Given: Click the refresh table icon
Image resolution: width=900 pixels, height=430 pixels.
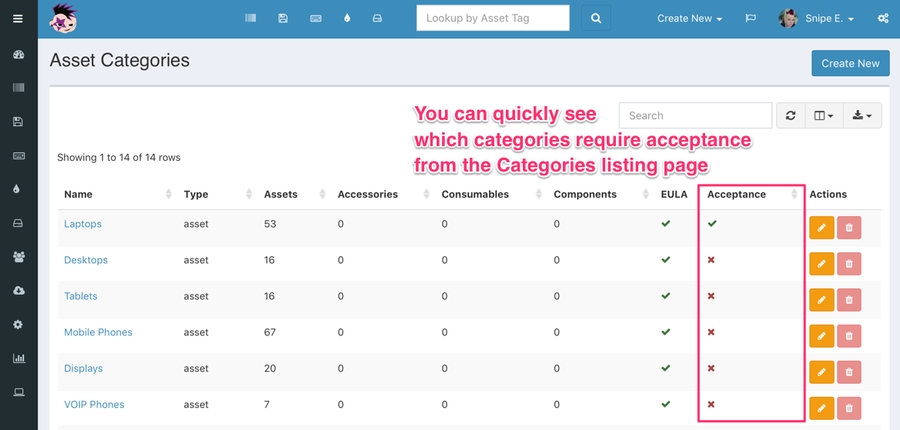Looking at the screenshot, I should [790, 116].
